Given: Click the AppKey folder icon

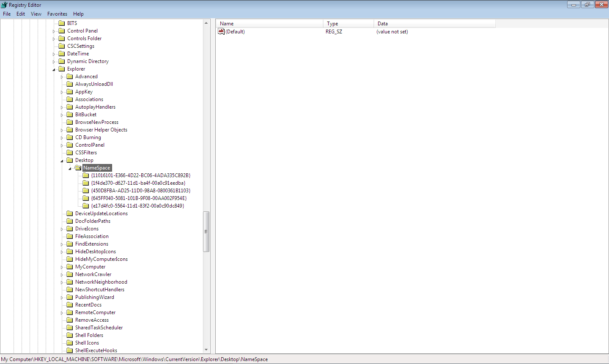Looking at the screenshot, I should point(70,92).
